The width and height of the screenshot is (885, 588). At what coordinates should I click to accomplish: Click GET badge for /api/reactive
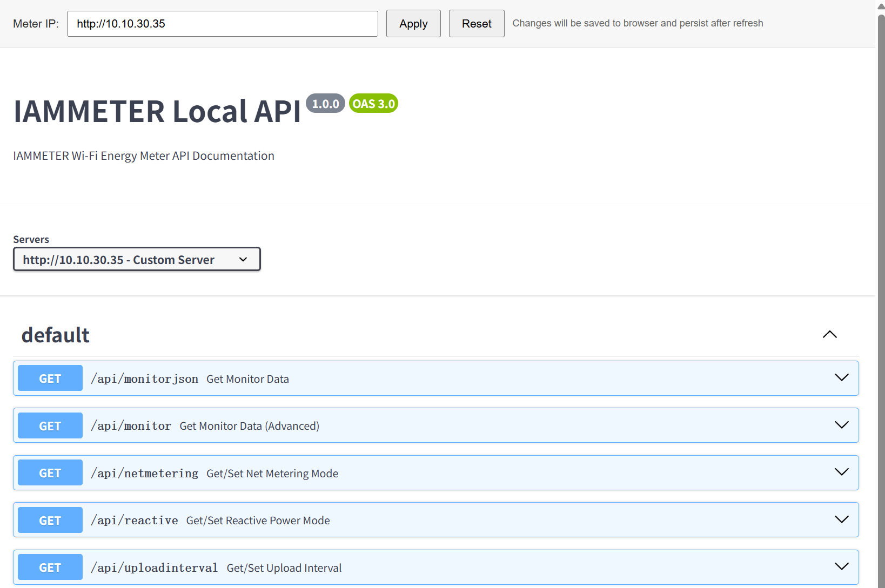(50, 520)
